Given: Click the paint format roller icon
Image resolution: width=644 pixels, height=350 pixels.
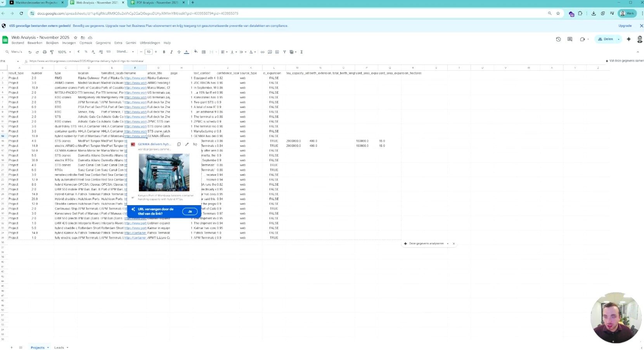Looking at the screenshot, I should [52, 52].
